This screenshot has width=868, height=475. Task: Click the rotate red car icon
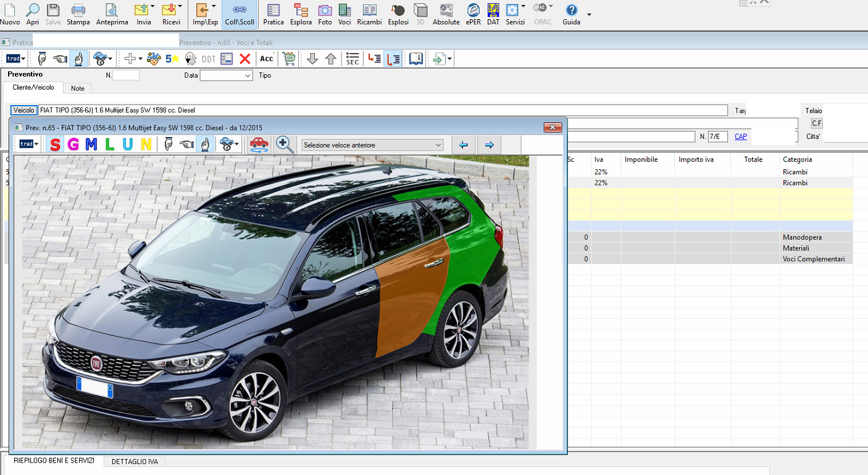point(259,145)
